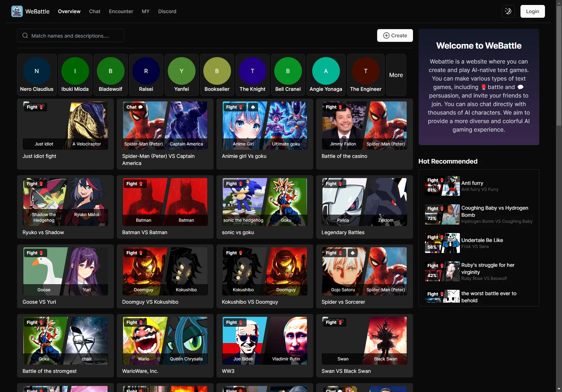Click spade badge on Animie girl card
Viewport: 562px width, 392px height.
(253, 107)
